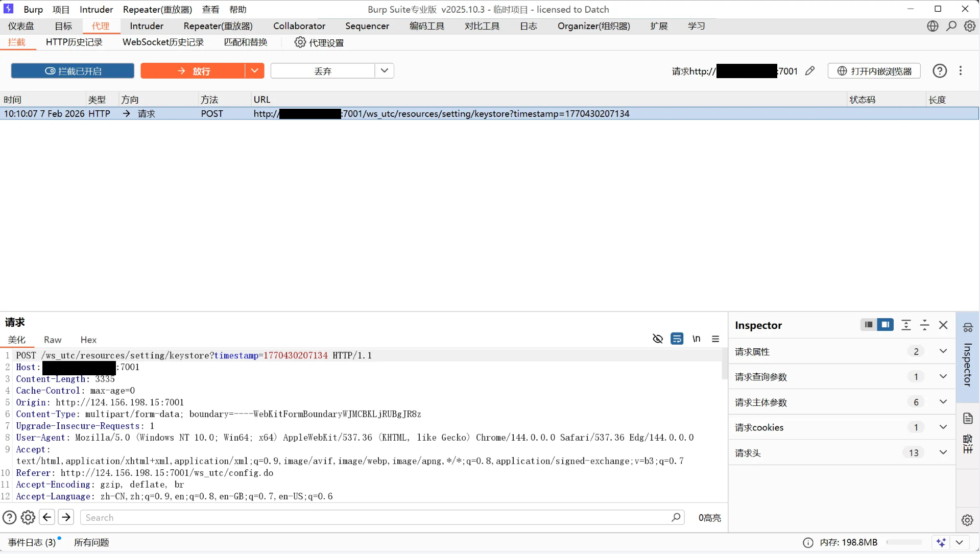Open the request editor hamburger menu

[x=715, y=339]
